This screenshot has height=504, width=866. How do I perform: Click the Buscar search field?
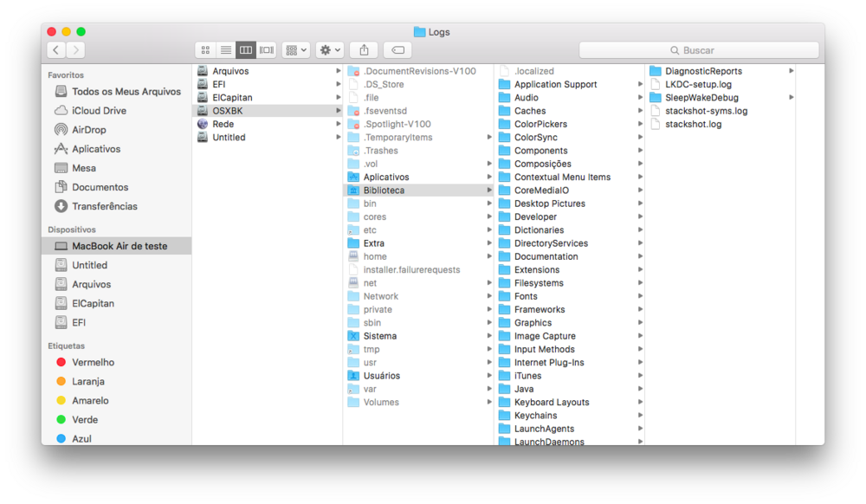(699, 50)
